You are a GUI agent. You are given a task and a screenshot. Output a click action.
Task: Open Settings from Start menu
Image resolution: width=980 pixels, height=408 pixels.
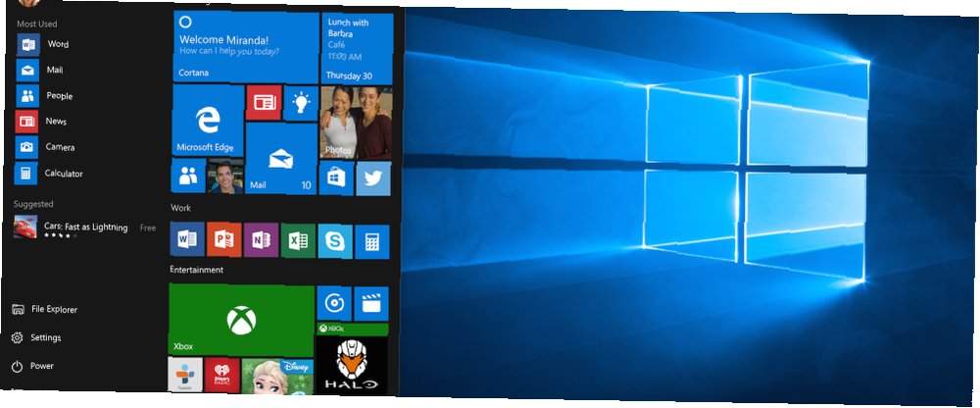pos(37,338)
